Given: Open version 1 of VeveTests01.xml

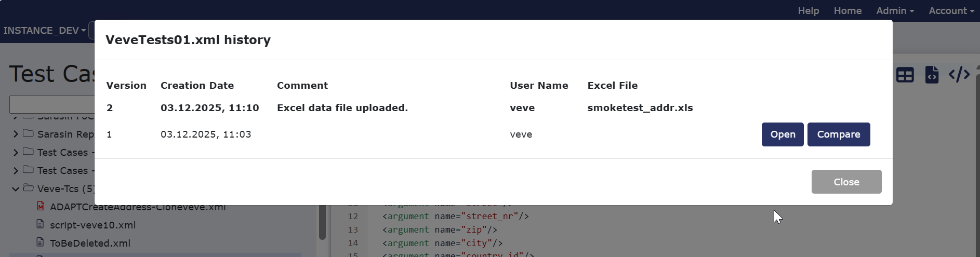Looking at the screenshot, I should click(x=783, y=134).
